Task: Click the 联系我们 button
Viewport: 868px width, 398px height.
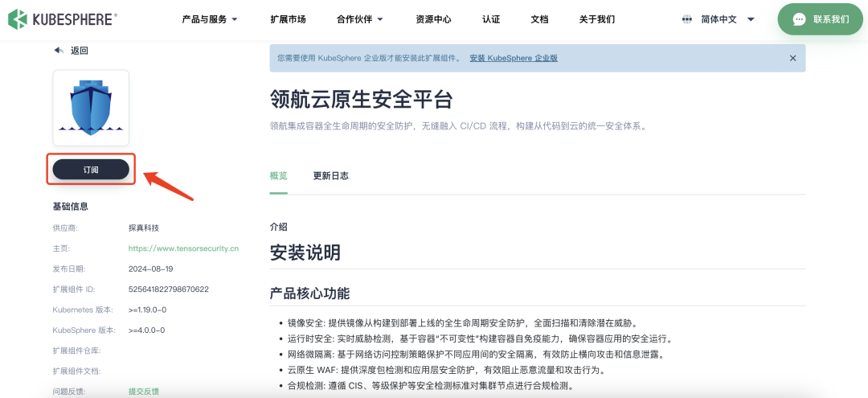Action: (820, 19)
